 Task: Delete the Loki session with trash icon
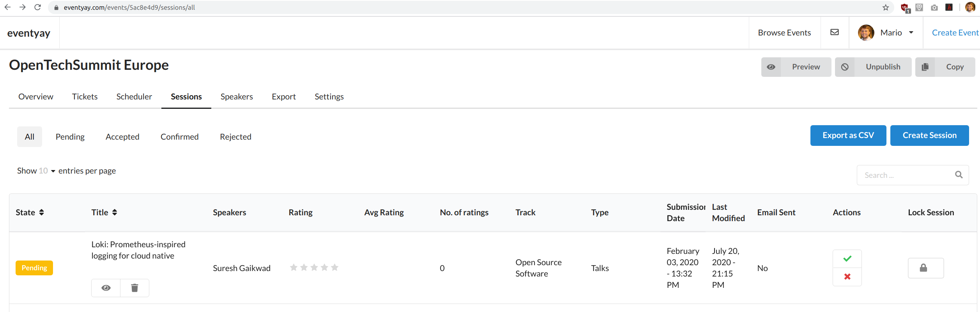(134, 288)
